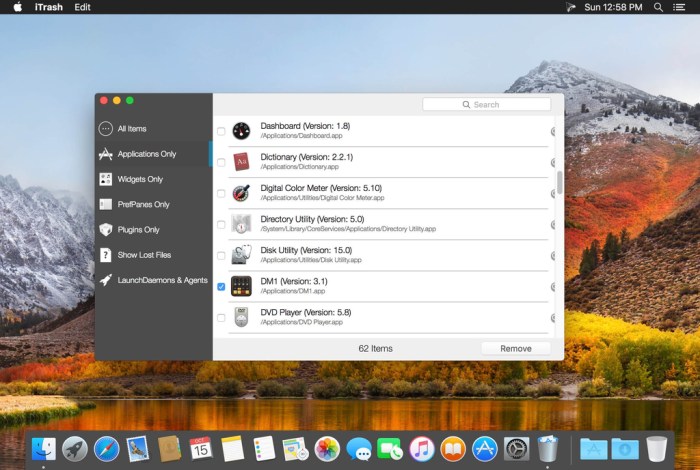This screenshot has height=470, width=700.
Task: Click the Show Lost Files icon
Action: 105,255
